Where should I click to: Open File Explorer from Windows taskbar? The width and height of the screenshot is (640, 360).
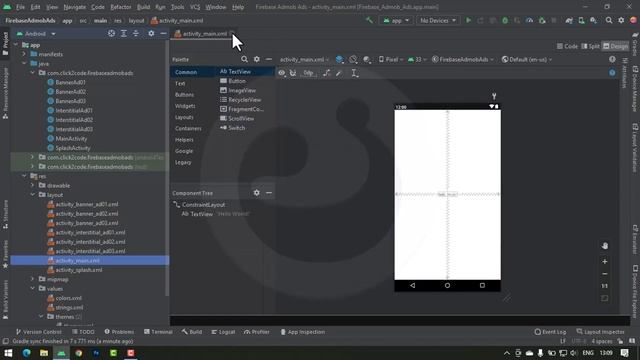(x=44, y=353)
